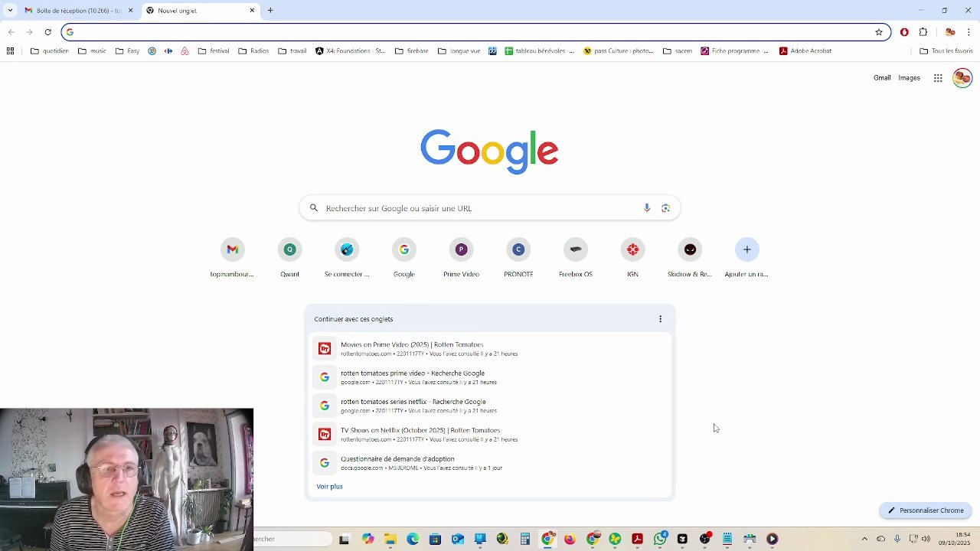Screen dimensions: 980x551
Task: Open the Google apps grid launcher
Action: pos(938,78)
